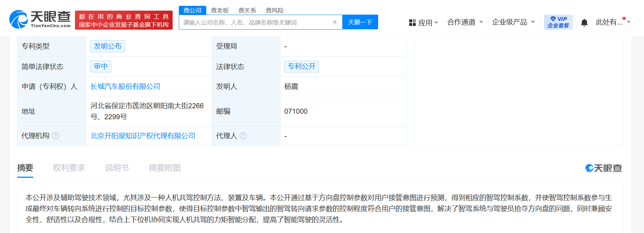The width and height of the screenshot is (644, 233).
Task: Expand the 企业级产品 dropdown
Action: click(532, 22)
